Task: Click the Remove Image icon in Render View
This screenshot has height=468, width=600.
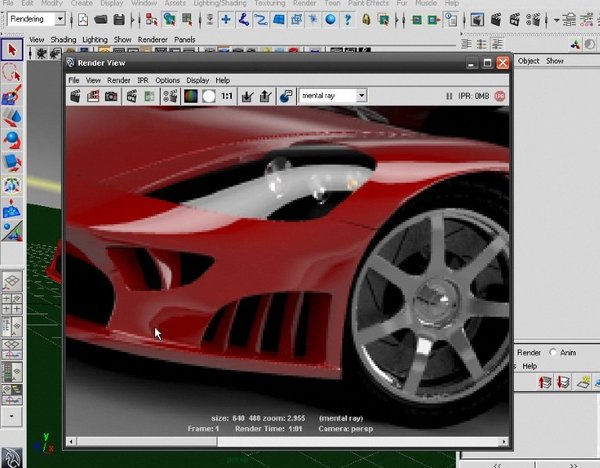Action: 265,96
